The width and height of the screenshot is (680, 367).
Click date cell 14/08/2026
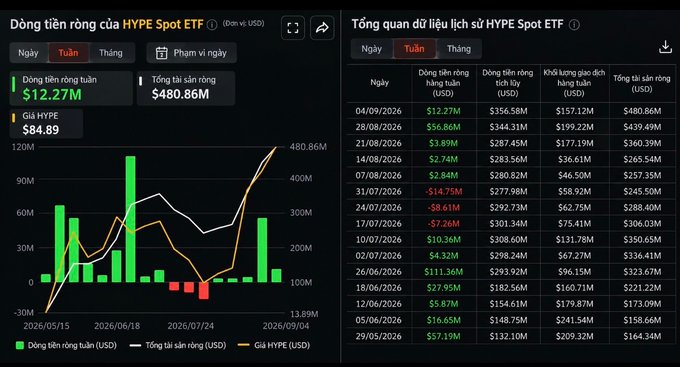379,159
